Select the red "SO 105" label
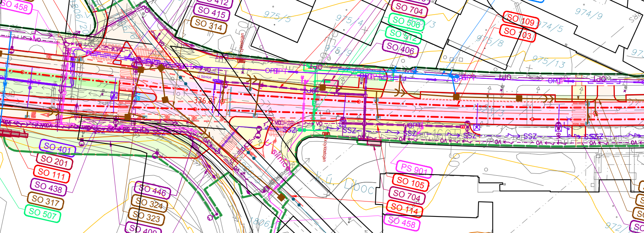The height and width of the screenshot is (233, 644). [410, 182]
